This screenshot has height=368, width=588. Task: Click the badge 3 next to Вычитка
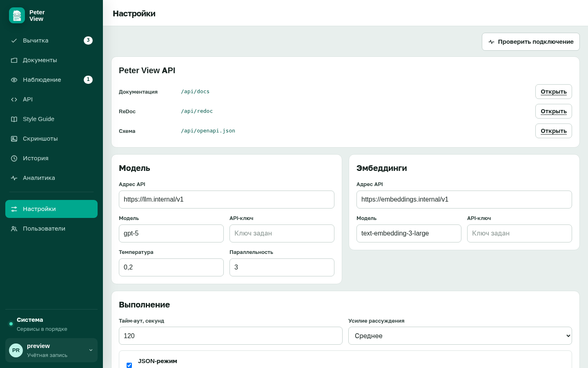[88, 40]
